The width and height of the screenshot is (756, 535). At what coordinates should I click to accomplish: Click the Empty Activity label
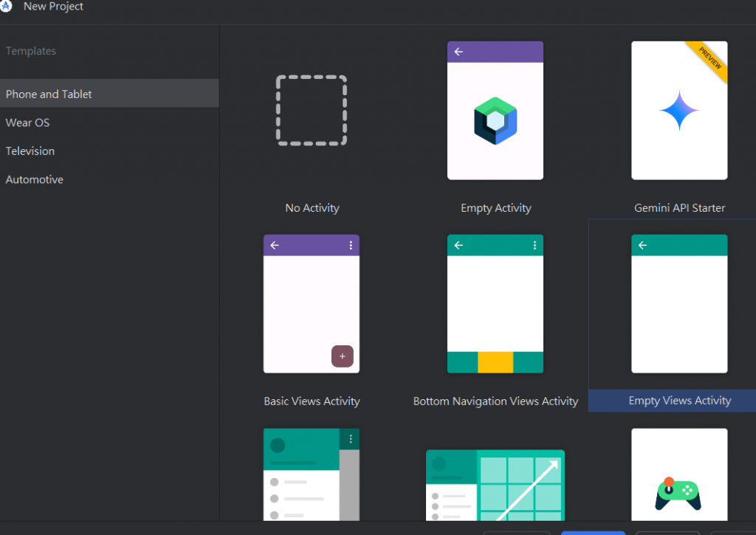point(495,208)
